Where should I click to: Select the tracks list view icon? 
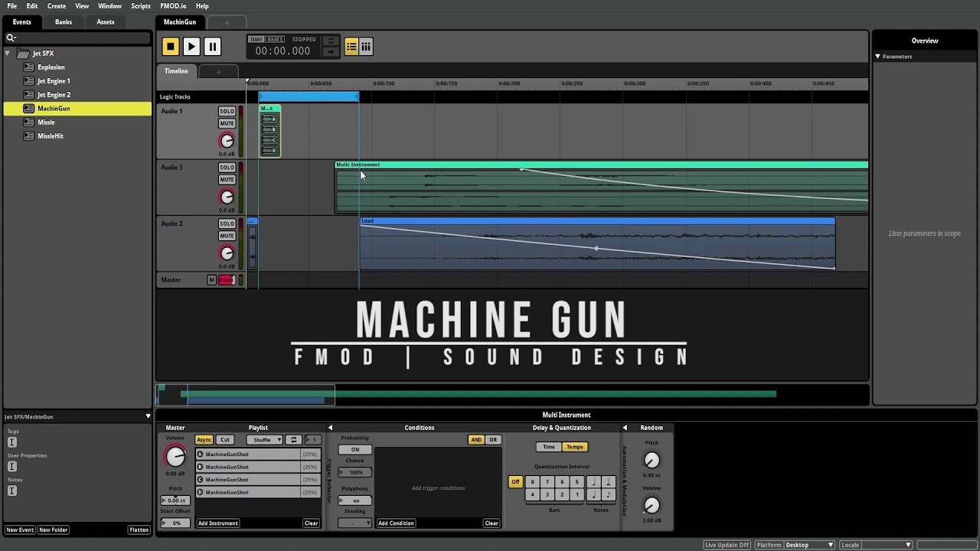351,46
